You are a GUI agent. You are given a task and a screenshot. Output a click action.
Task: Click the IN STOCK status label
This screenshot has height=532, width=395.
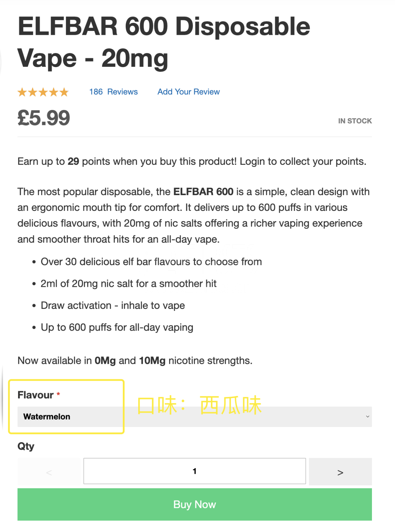click(x=355, y=121)
